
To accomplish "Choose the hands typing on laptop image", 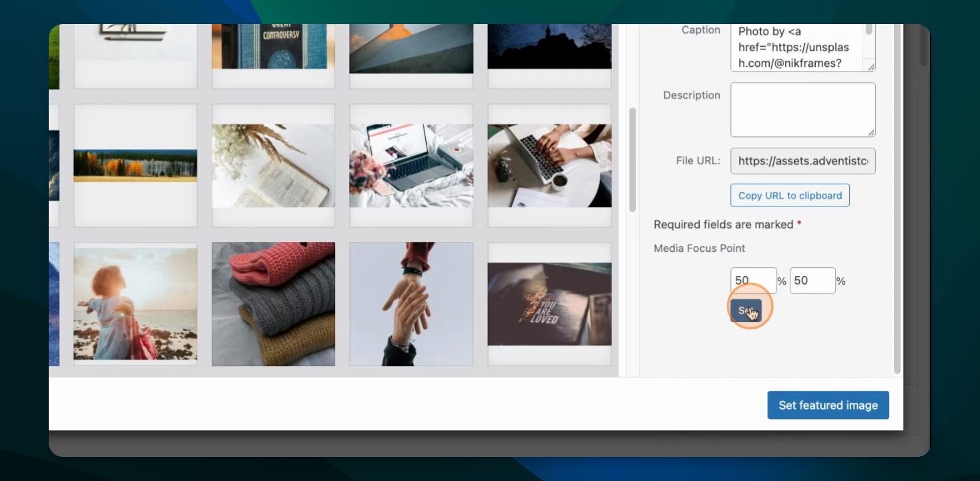I will click(x=549, y=166).
